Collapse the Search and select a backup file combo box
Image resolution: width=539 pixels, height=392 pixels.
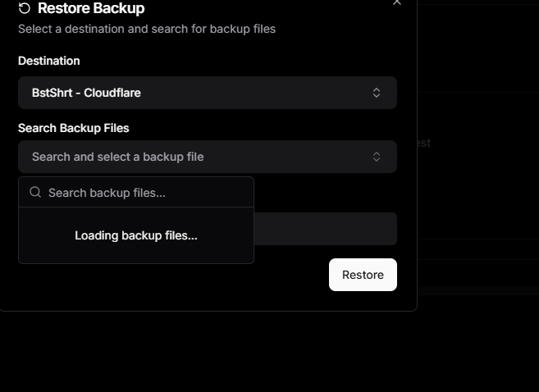pos(207,157)
